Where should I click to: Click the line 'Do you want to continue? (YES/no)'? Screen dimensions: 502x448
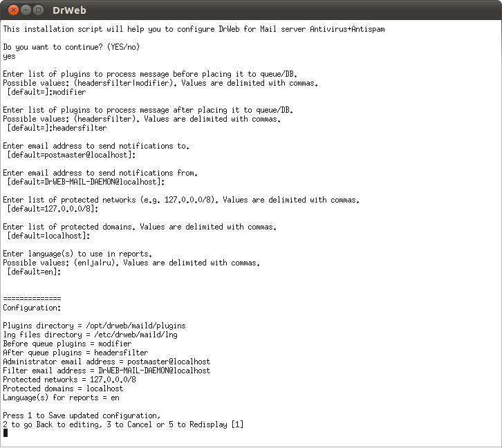click(71, 47)
